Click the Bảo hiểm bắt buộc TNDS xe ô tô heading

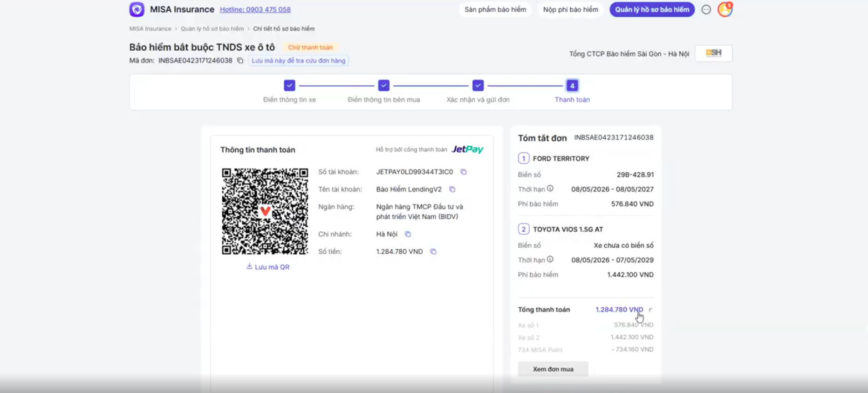click(202, 47)
